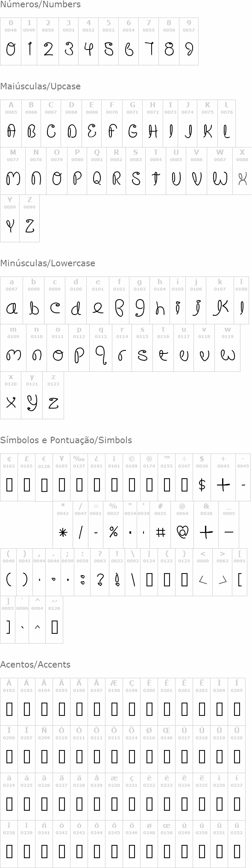Select the lowercase g glyph cell
This screenshot has width=252, height=868.
(140, 300)
